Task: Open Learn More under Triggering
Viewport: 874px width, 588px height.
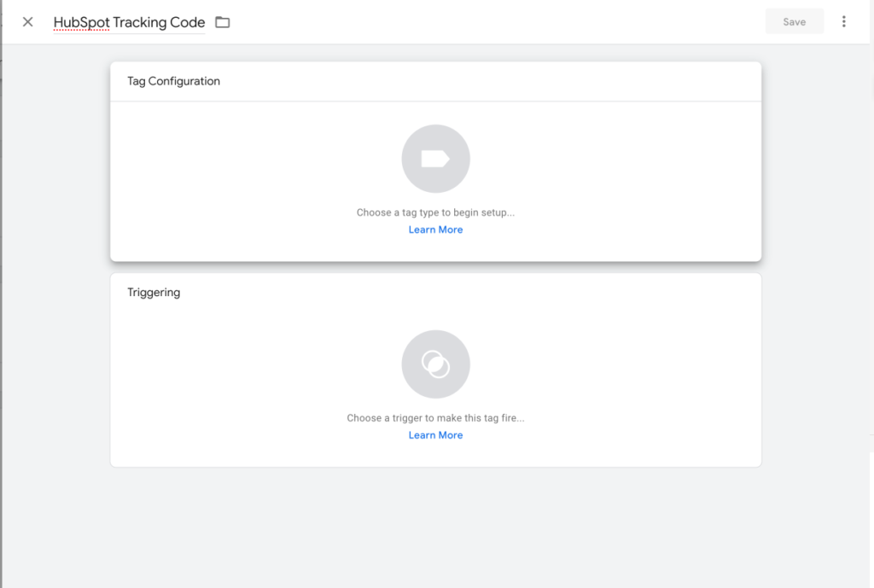Action: tap(435, 434)
